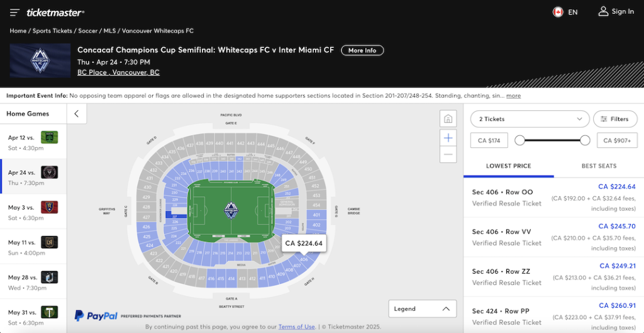Select the May 3 home game

pos(33,212)
